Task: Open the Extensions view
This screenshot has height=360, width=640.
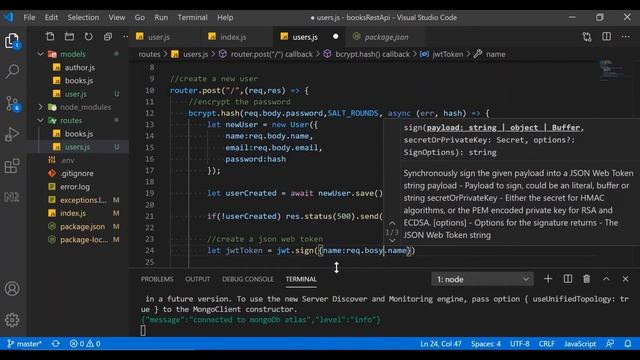Action: pyautogui.click(x=12, y=166)
